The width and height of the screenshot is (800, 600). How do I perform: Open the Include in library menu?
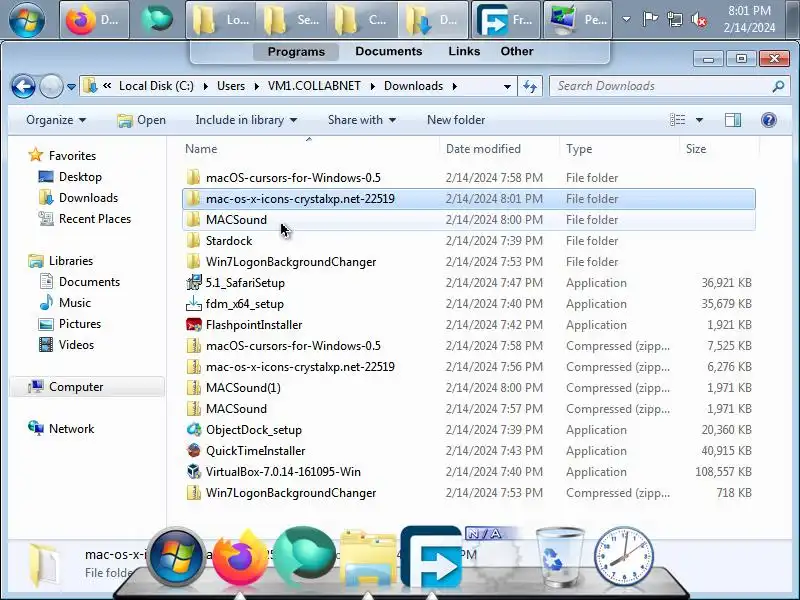[x=246, y=120]
